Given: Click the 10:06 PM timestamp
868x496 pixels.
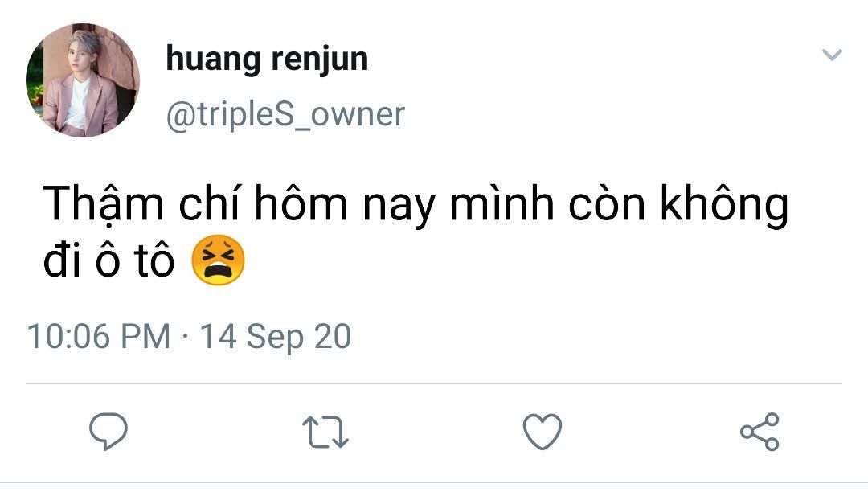Looking at the screenshot, I should point(99,336).
